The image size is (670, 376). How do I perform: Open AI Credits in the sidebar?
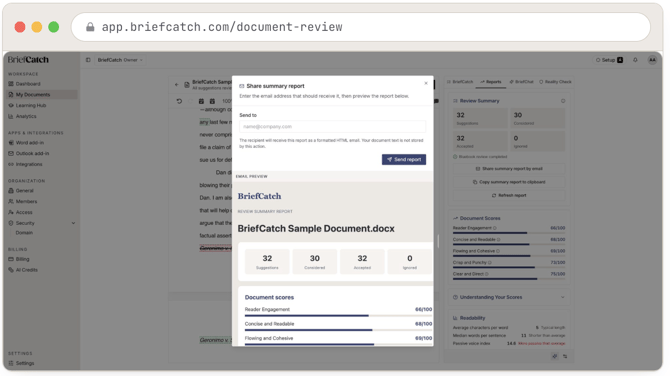click(23, 270)
